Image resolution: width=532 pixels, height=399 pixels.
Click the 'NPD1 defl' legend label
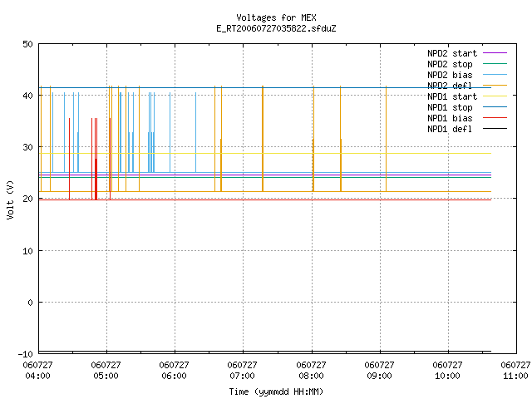(450, 129)
